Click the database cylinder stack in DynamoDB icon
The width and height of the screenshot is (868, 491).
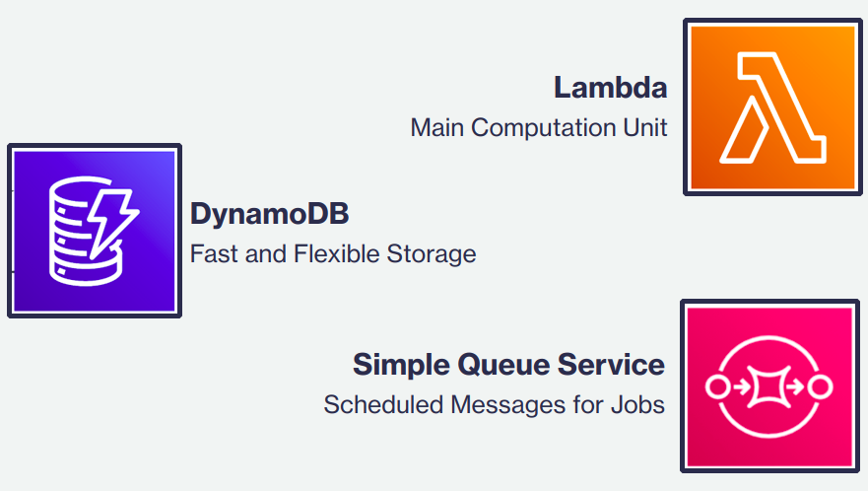[83, 232]
